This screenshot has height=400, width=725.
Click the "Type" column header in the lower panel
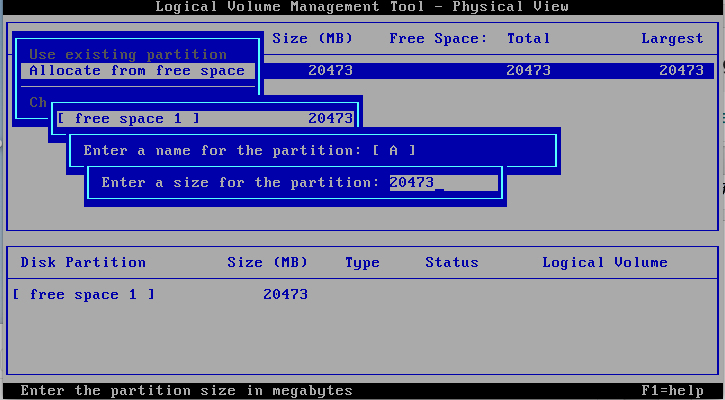[362, 263]
